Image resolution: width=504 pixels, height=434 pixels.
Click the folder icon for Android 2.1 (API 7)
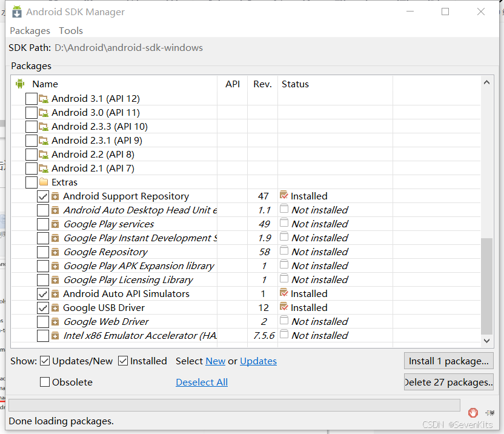click(44, 169)
